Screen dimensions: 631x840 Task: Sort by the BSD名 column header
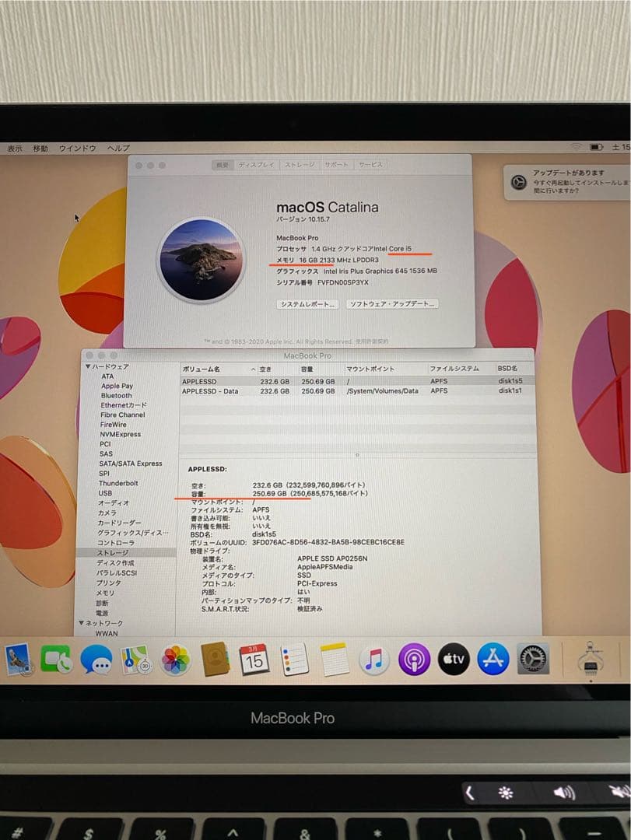click(x=507, y=369)
